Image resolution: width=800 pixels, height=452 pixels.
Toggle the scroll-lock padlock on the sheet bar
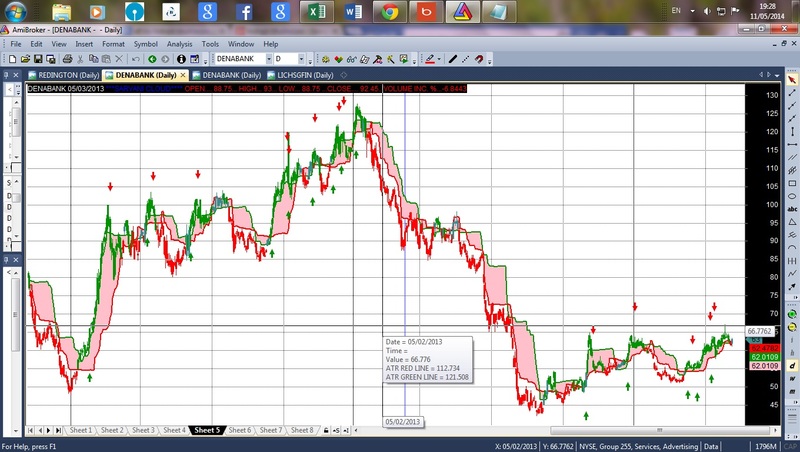(326, 431)
